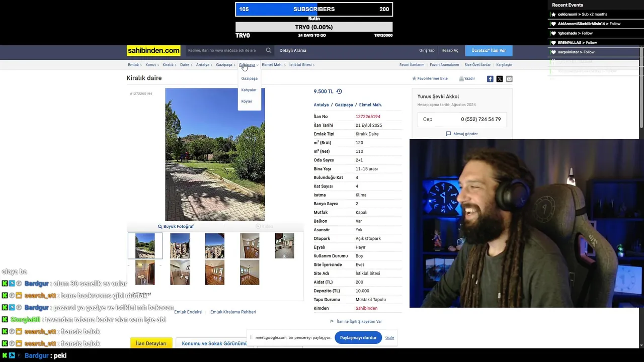This screenshot has height=362, width=644.
Task: Share listing on X
Action: 500,79
